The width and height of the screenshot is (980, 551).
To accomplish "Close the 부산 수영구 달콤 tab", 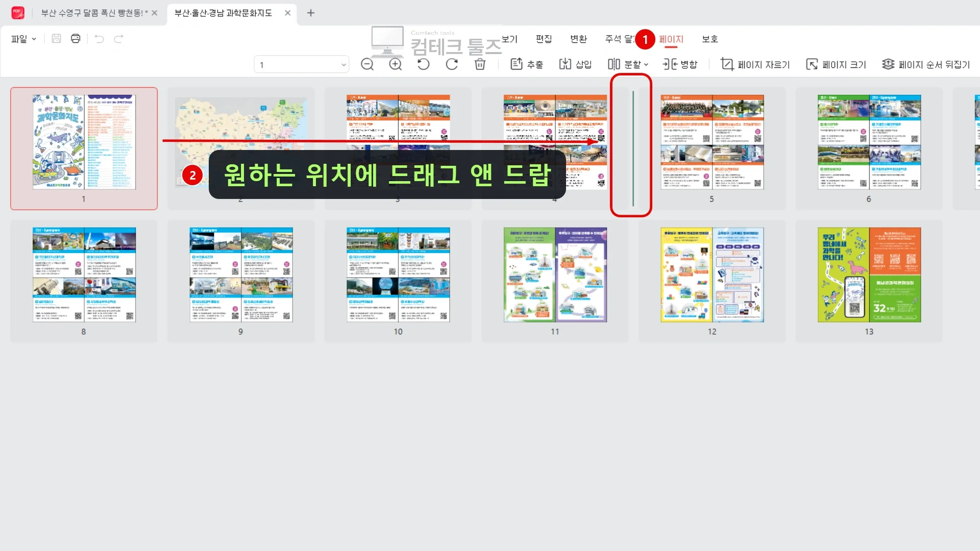I will click(155, 13).
